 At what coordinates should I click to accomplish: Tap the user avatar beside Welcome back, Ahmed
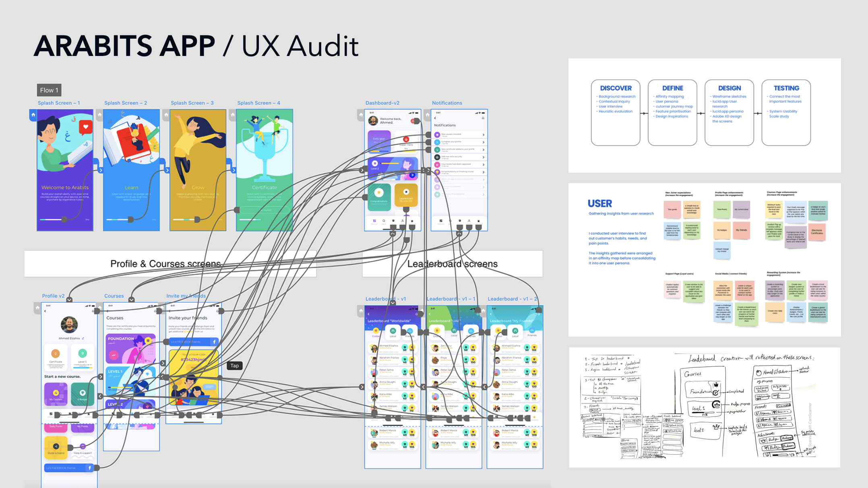pyautogui.click(x=373, y=120)
